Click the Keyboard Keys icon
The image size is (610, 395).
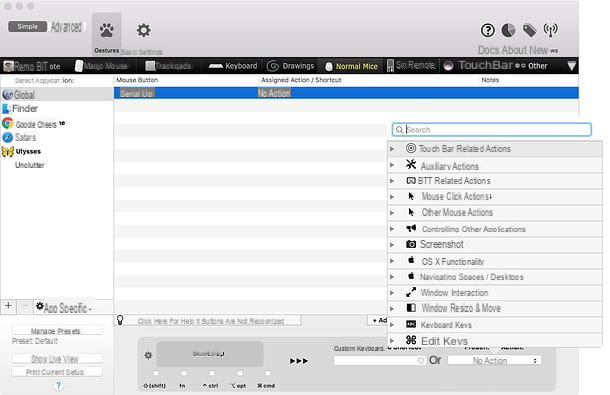point(411,324)
